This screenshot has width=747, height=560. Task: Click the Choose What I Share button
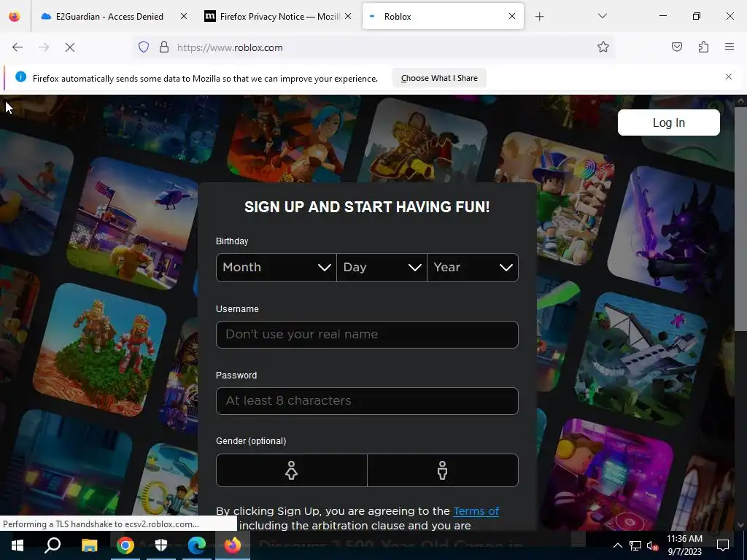click(439, 78)
